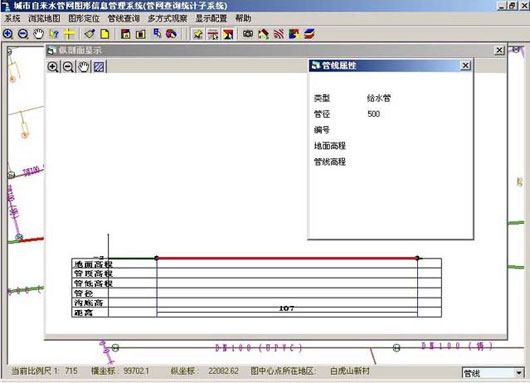Click the pie chart statistics icon

(x=171, y=34)
